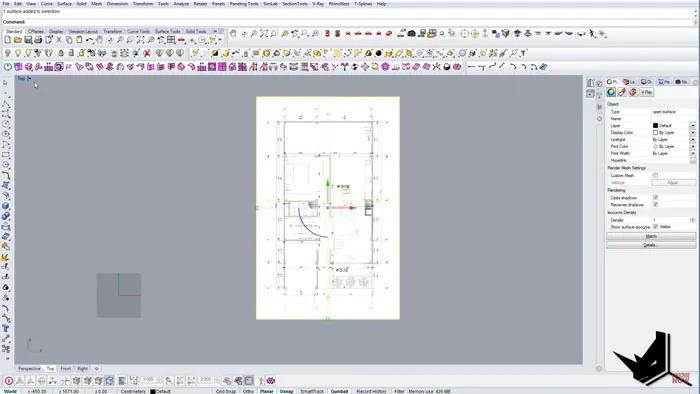This screenshot has width=700, height=394.
Task: Select the pointer tool in left sidebar
Action: (5, 83)
